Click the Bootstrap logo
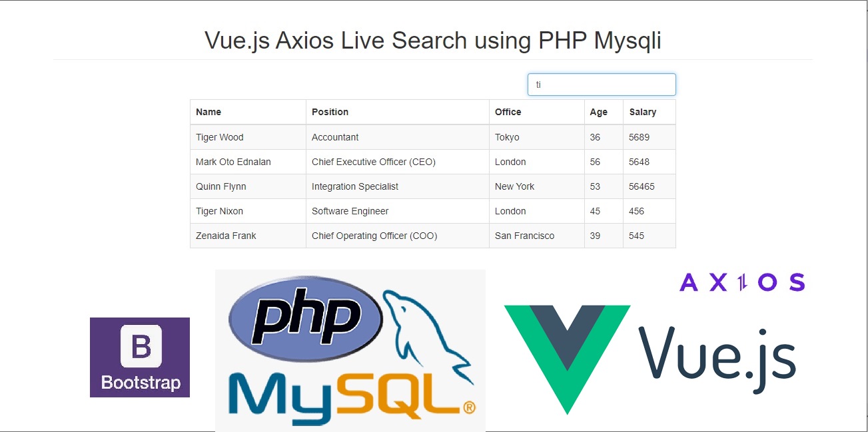The image size is (868, 432). (x=140, y=357)
